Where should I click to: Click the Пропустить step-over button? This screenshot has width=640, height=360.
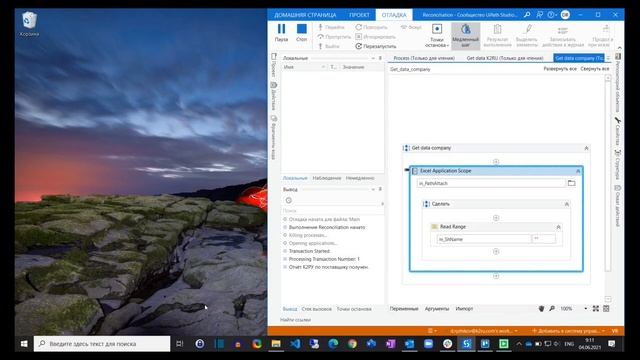coord(334,37)
